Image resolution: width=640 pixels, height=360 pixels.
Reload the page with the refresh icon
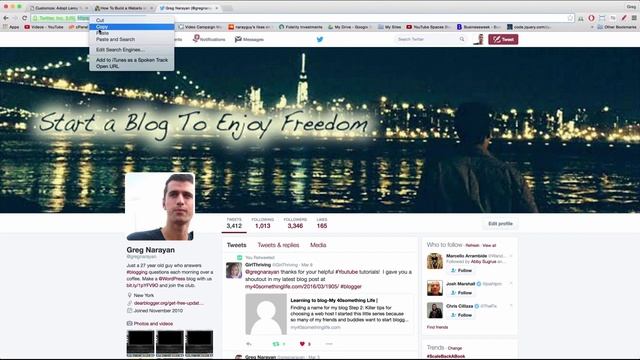pyautogui.click(x=24, y=18)
